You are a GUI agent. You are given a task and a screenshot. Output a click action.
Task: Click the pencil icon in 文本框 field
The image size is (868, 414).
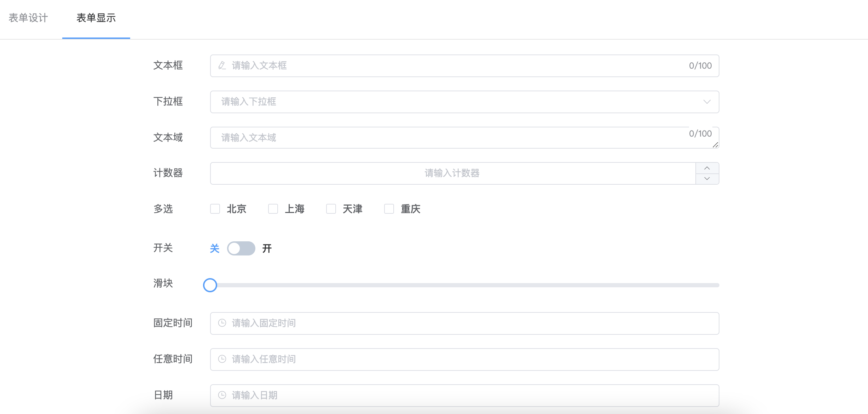[222, 65]
